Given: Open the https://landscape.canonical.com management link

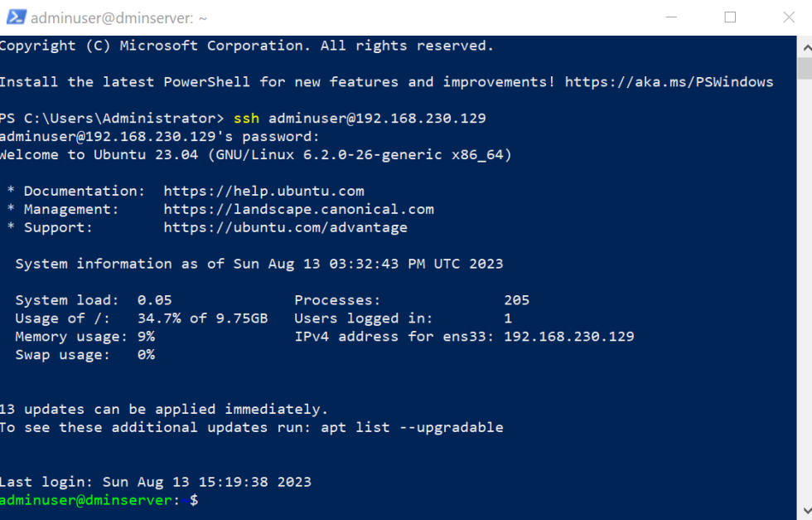Looking at the screenshot, I should [298, 209].
